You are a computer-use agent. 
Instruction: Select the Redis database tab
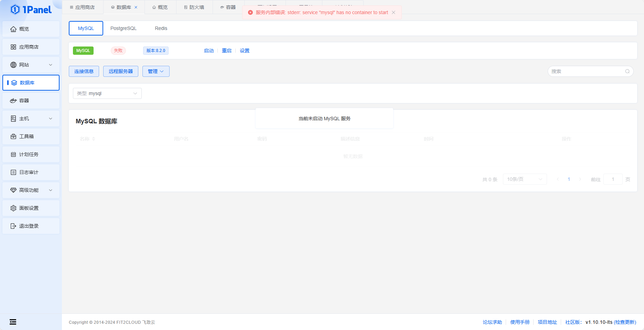point(161,28)
